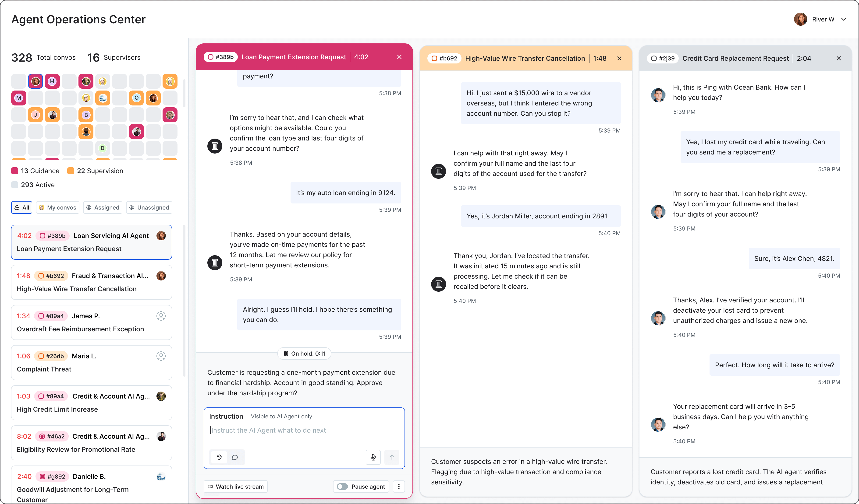Screen dimensions: 859x504
Task: Switch to the Unassigned filter tab
Action: click(149, 207)
